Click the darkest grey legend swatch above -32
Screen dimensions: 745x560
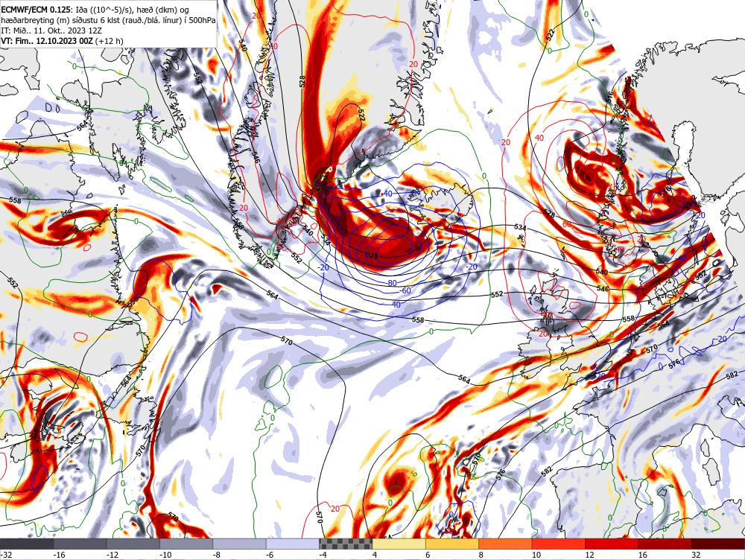[x=27, y=544]
